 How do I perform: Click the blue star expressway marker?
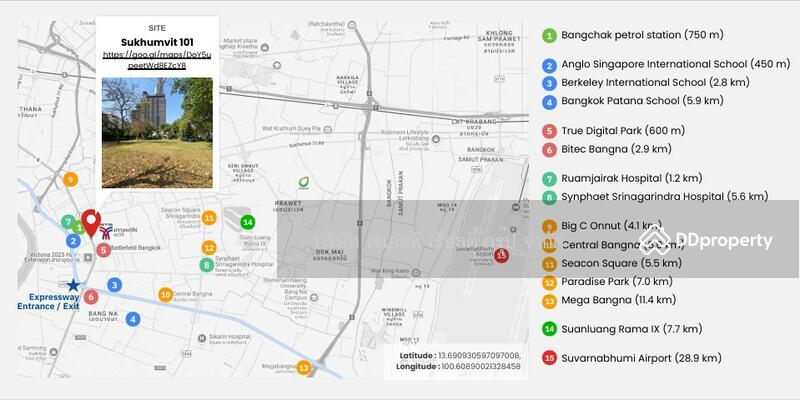pyautogui.click(x=74, y=285)
